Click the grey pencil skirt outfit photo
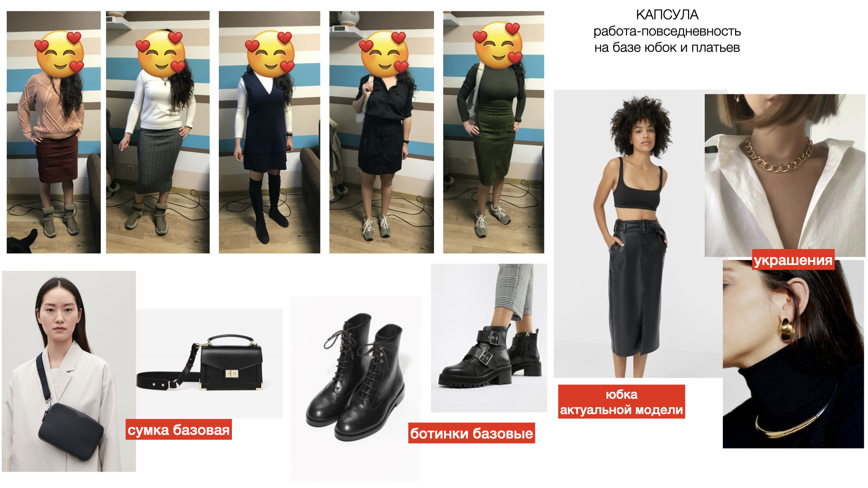 tap(158, 132)
